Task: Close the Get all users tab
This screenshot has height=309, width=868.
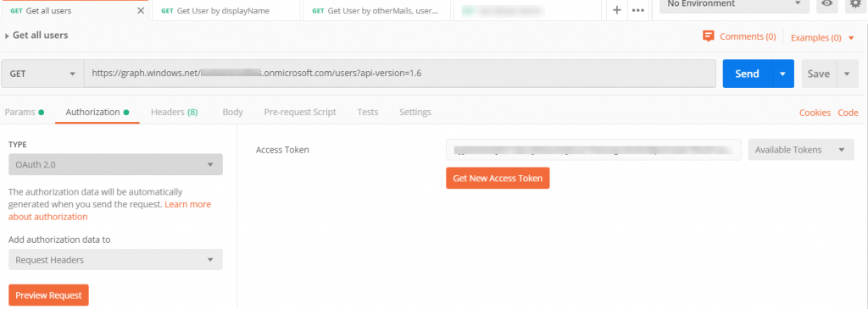Action: pos(141,10)
